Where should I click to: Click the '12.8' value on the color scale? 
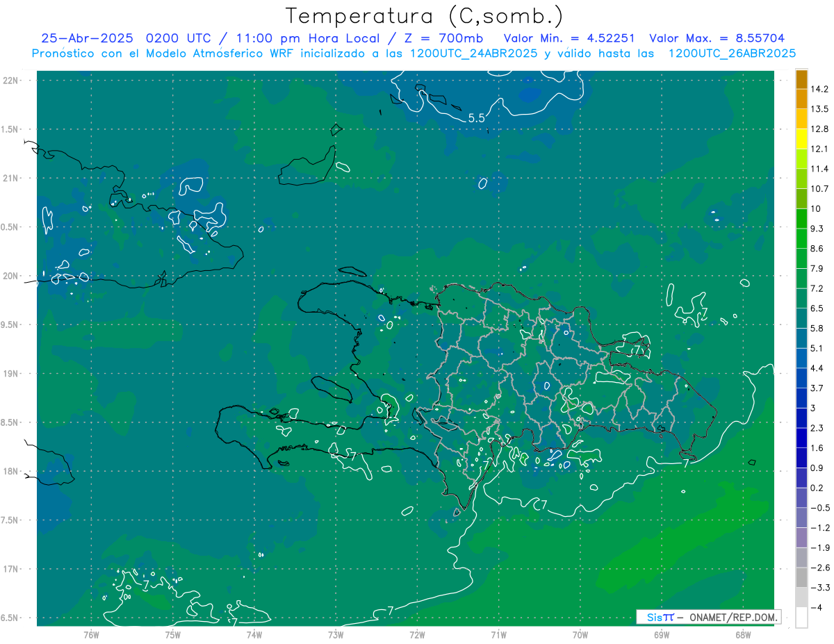pos(818,129)
